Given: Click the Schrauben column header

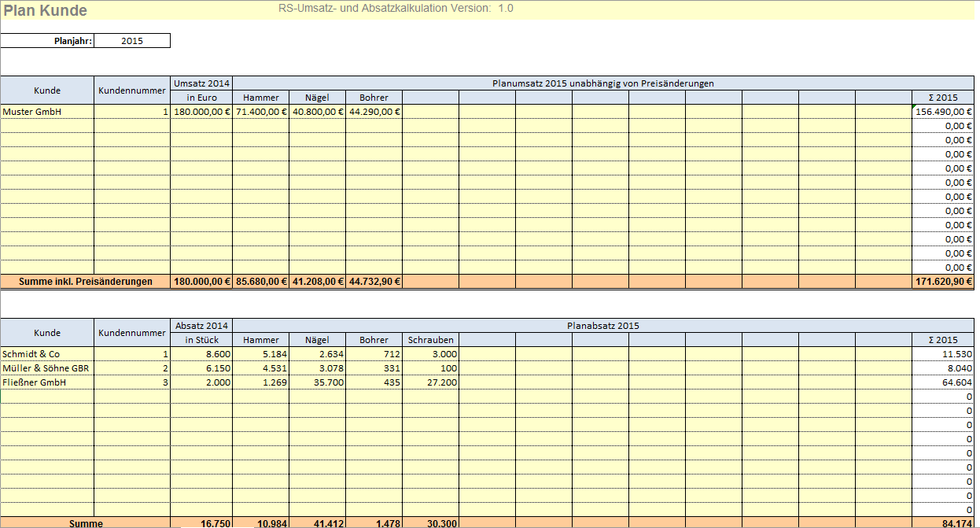Looking at the screenshot, I should point(430,340).
